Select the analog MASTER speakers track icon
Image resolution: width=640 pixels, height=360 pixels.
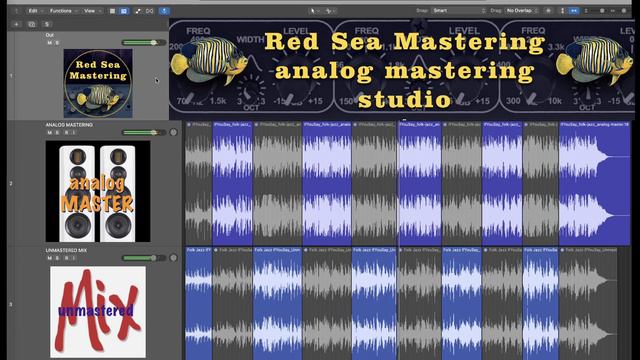point(98,191)
